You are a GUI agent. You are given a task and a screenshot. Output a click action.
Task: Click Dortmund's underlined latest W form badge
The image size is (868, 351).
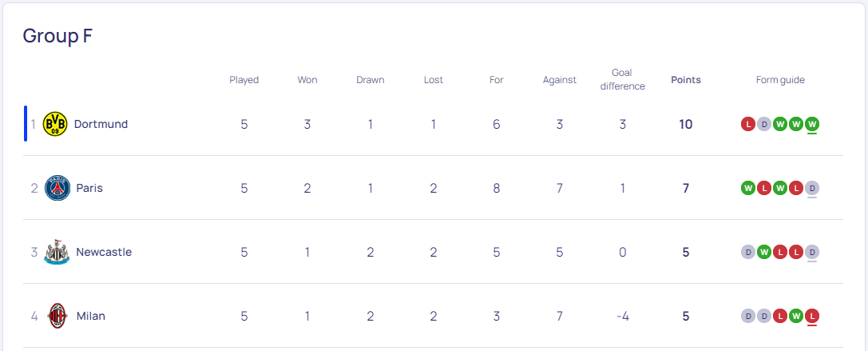(x=812, y=124)
